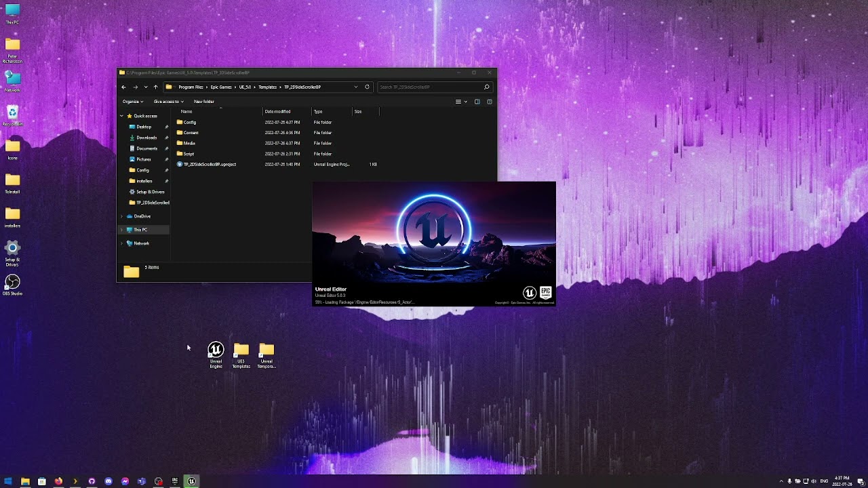Select This PC desktop icon
This screenshot has height=488, width=868.
[x=12, y=14]
